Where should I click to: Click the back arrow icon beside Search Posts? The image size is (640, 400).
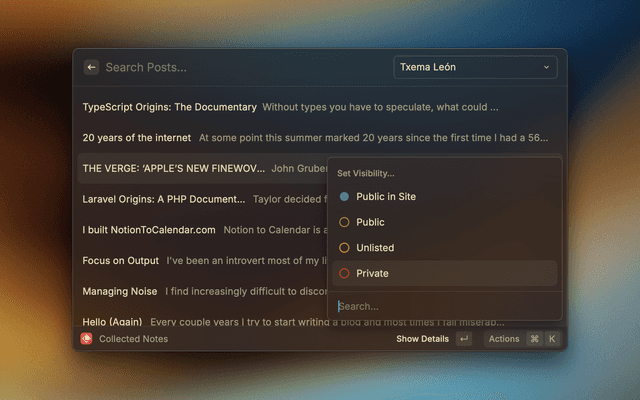pos(91,67)
